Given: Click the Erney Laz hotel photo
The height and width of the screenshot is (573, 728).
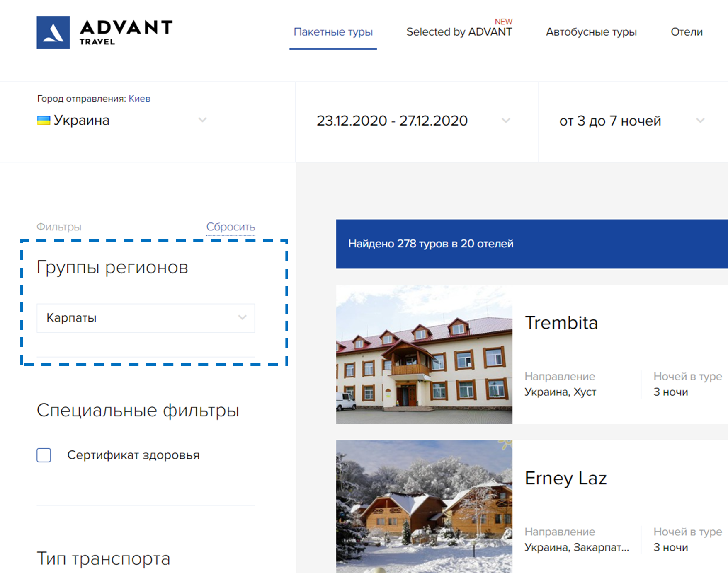Looking at the screenshot, I should click(x=424, y=506).
